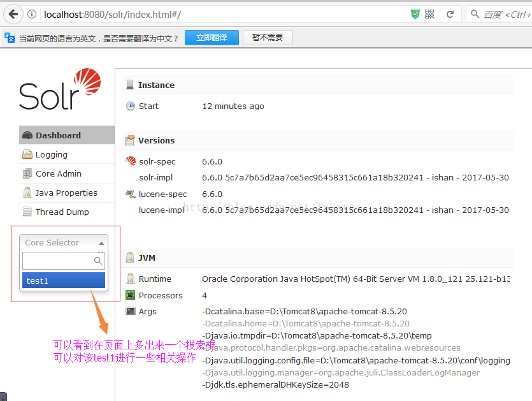Click the Runtime Oracle Corporation value
Viewport: 532px width, 401px height.
[356, 279]
